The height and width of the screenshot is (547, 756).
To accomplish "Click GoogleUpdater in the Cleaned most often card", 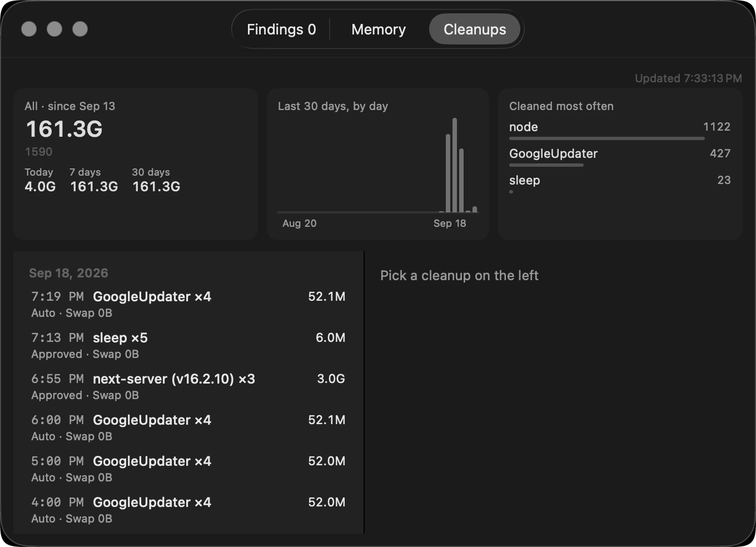I will coord(553,153).
